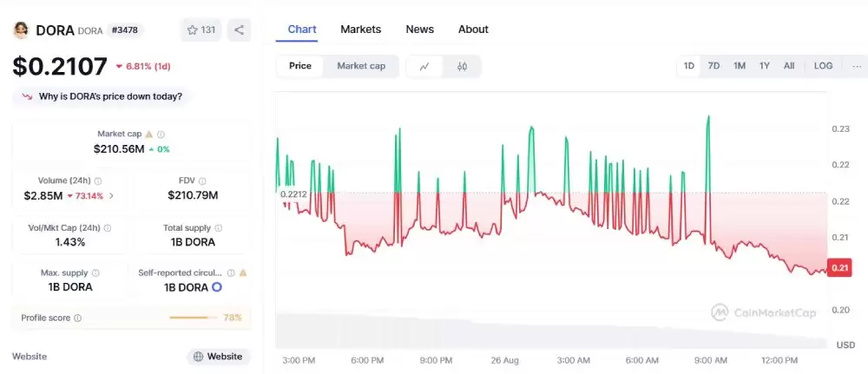Image resolution: width=868 pixels, height=374 pixels.
Task: Click info icon next to Volume (24h)
Action: coord(97,180)
